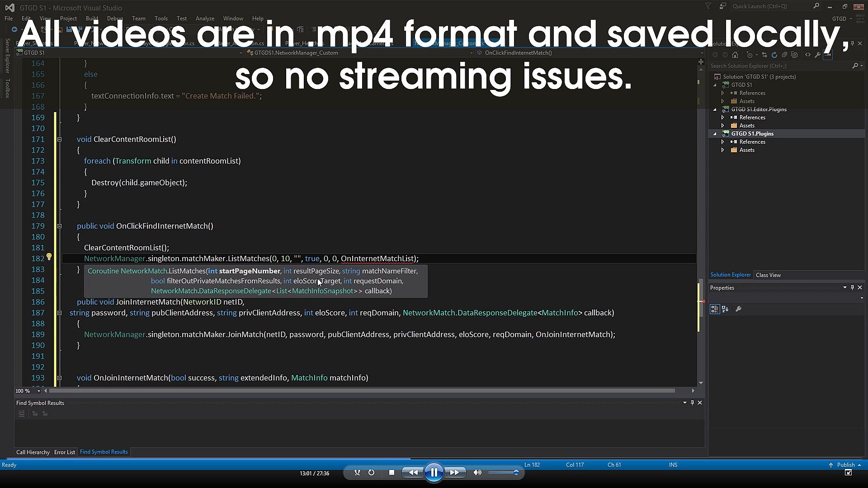Click the Property Pages wrench icon in Properties panel

click(738, 309)
